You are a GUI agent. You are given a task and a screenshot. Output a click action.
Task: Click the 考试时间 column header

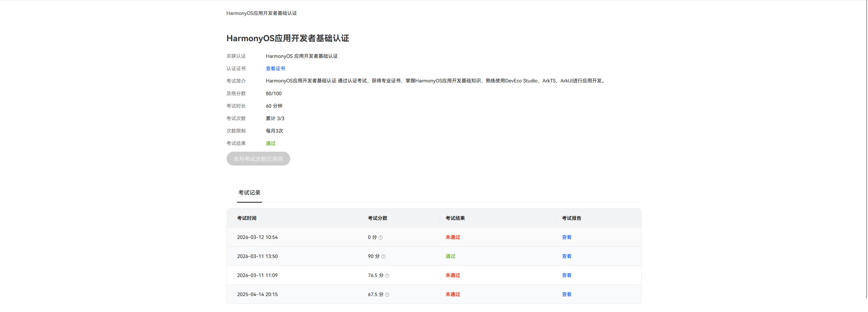[247, 218]
